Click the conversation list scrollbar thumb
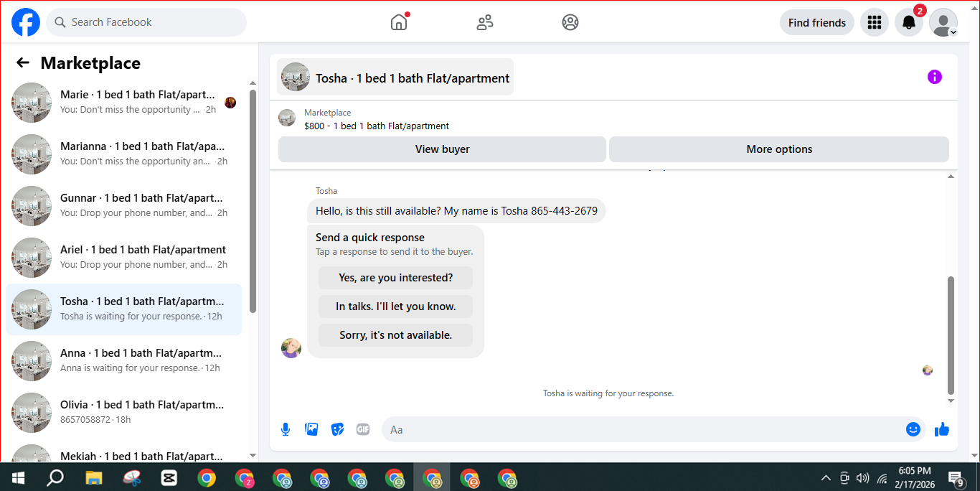This screenshot has width=980, height=491. 253,201
